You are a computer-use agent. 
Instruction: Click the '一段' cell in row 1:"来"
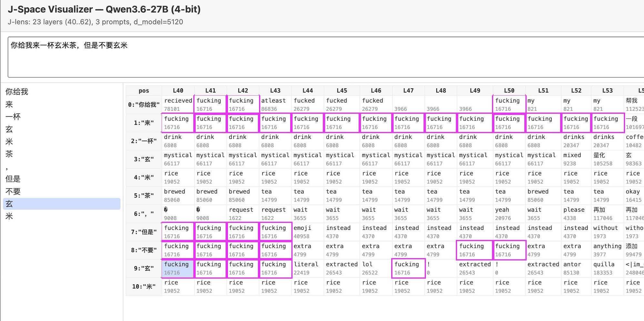(634, 123)
